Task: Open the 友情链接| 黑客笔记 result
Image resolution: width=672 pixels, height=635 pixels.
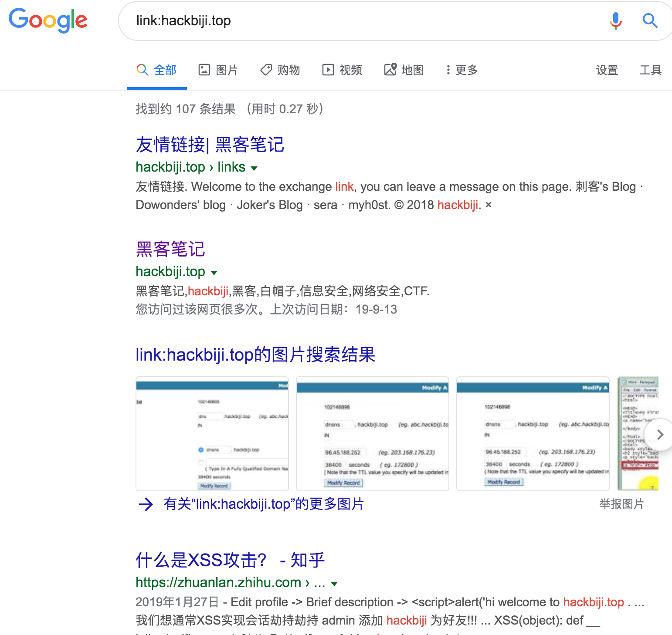Action: coord(210,145)
